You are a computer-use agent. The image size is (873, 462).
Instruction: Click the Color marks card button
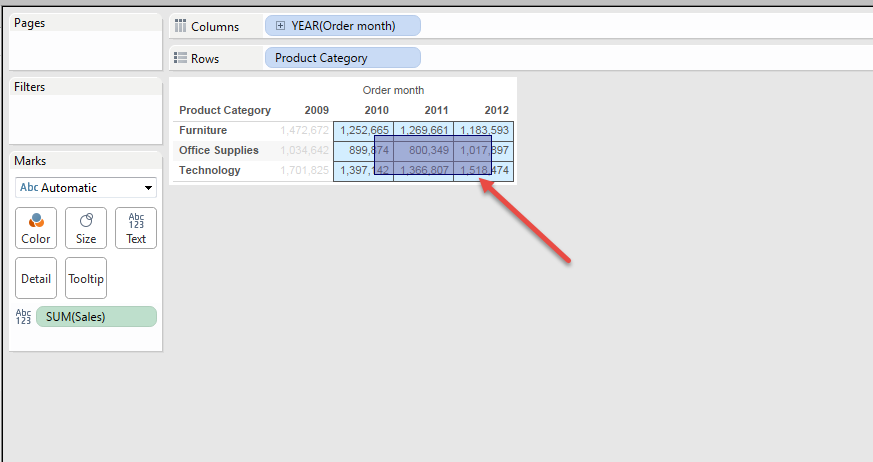point(36,228)
